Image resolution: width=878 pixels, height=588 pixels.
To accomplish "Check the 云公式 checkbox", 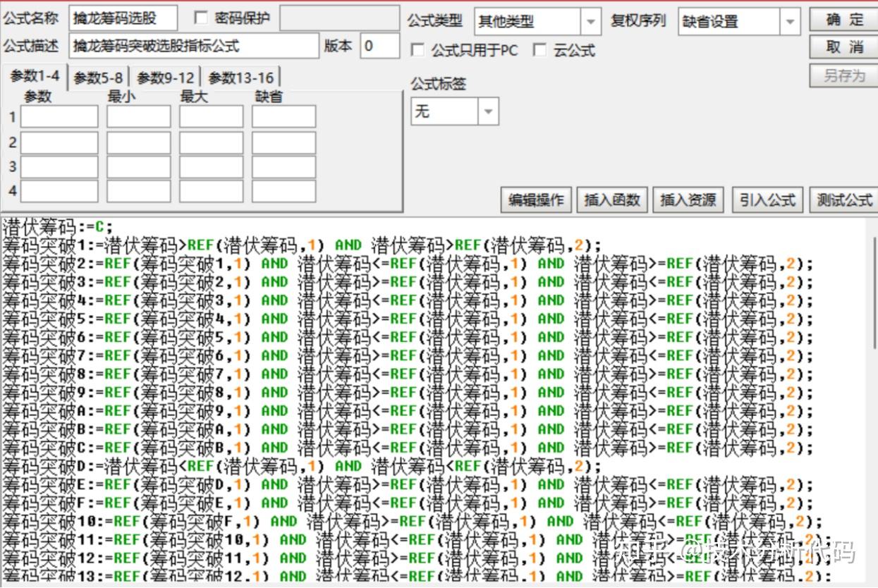I will (539, 50).
